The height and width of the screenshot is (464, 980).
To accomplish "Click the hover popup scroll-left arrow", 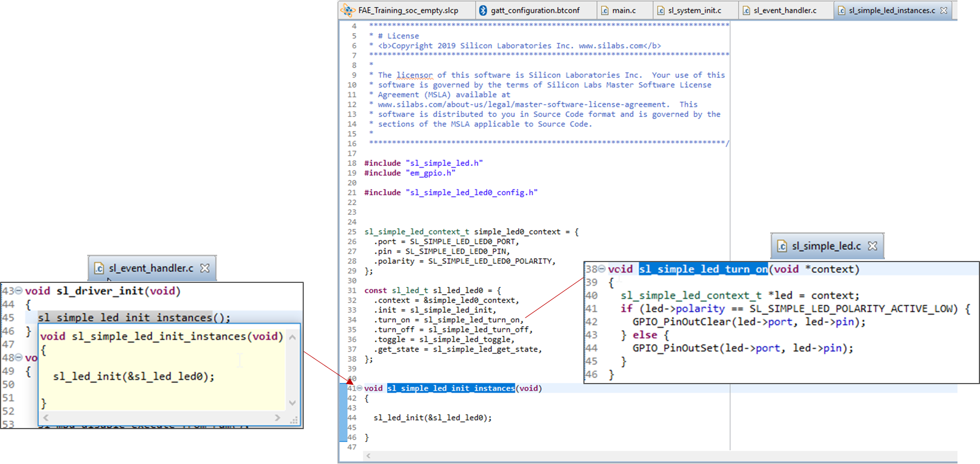I will (x=46, y=418).
